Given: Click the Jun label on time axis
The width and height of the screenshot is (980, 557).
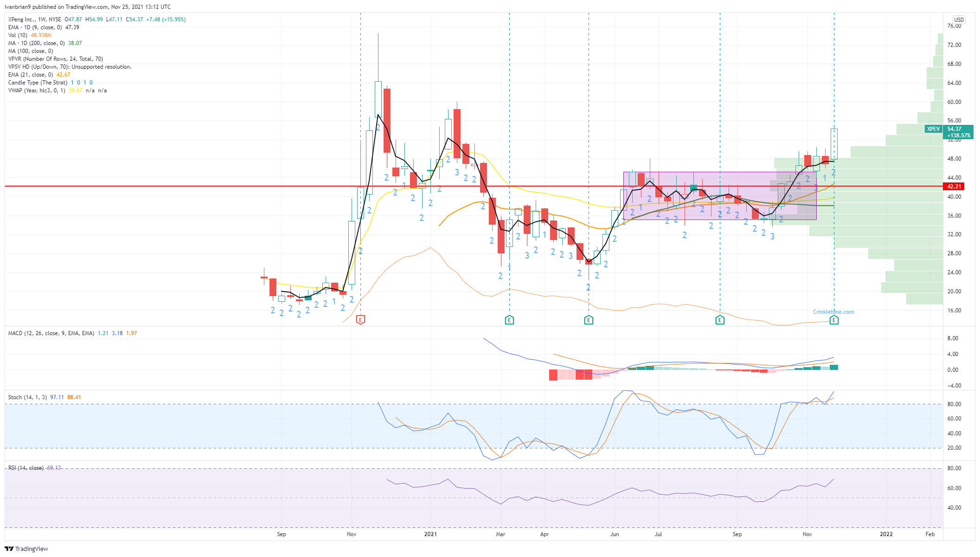Looking at the screenshot, I should point(615,534).
